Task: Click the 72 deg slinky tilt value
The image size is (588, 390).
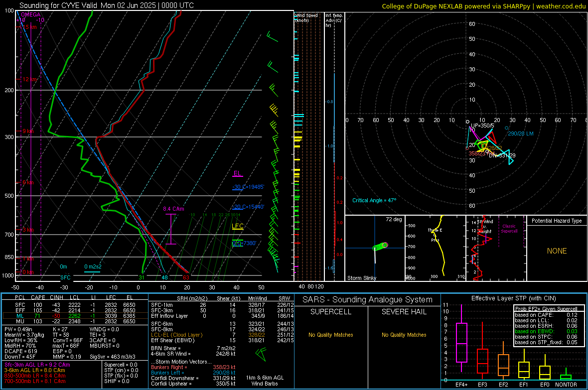Action: click(394, 219)
